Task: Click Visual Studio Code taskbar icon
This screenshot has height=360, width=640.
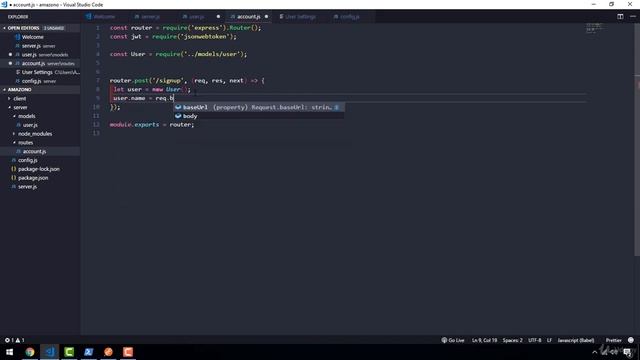Action: [49, 352]
